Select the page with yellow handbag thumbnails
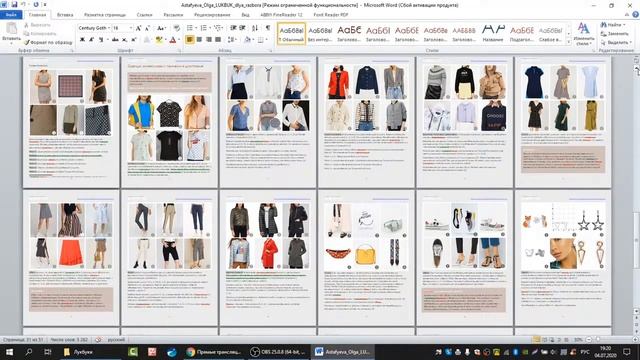Screen dimensions: 640x360 click(x=366, y=257)
